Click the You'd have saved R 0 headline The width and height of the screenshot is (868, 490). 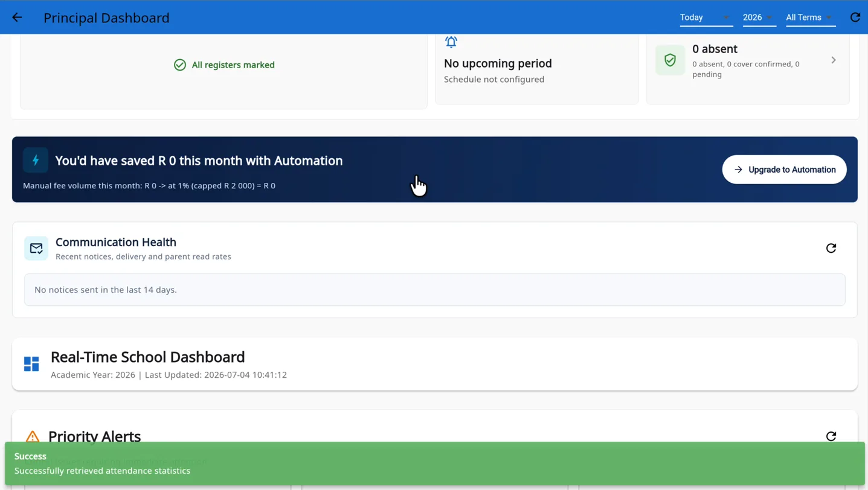coord(199,161)
